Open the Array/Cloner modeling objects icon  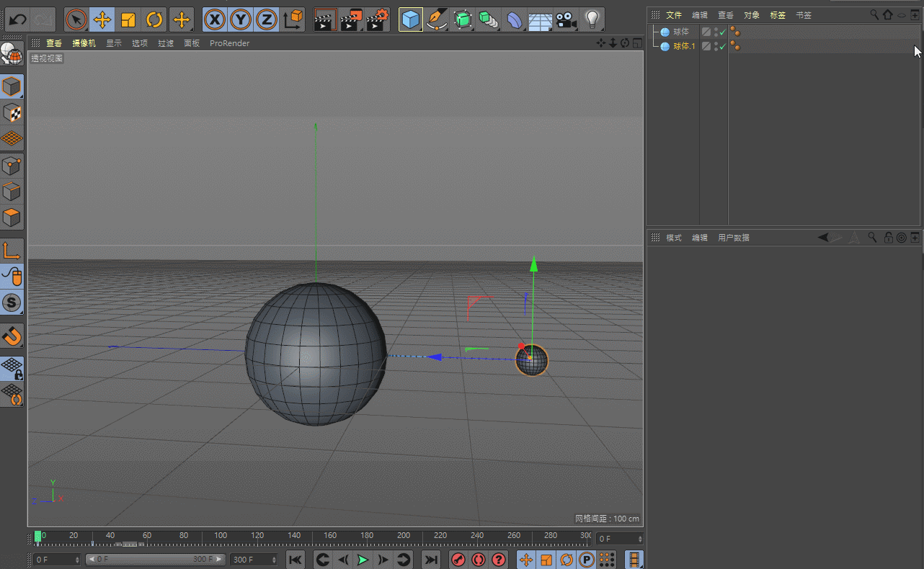489,19
